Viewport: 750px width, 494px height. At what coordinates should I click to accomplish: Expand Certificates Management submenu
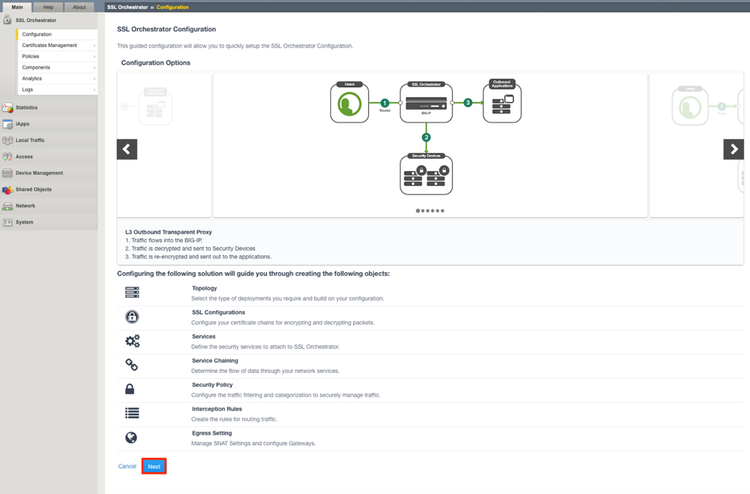[57, 45]
